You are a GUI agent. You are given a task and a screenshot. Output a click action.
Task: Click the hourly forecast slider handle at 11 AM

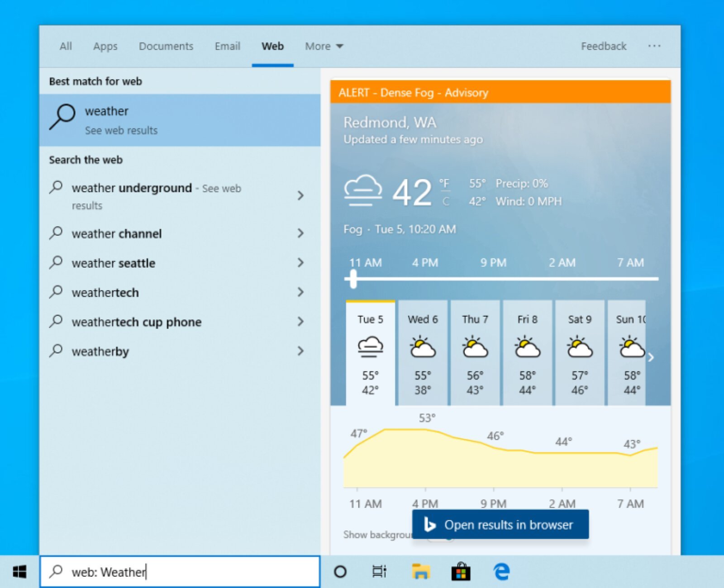(353, 280)
